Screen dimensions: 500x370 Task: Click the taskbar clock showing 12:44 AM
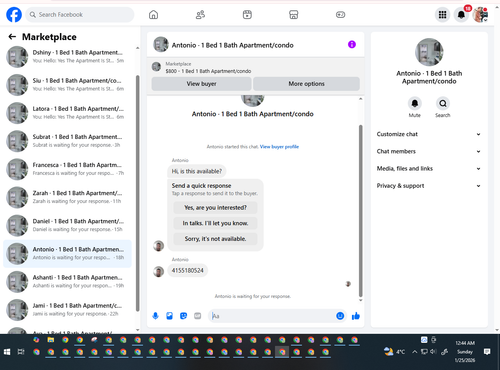[x=465, y=352]
